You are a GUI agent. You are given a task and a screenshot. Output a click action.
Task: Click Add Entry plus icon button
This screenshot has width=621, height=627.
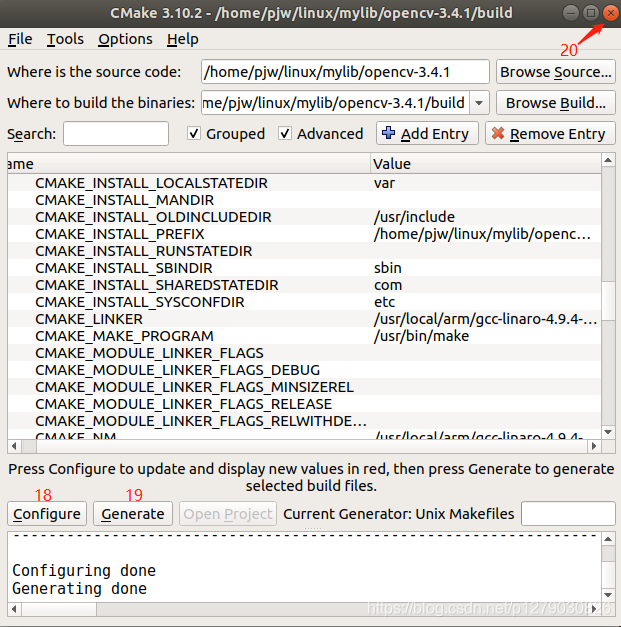click(x=427, y=134)
